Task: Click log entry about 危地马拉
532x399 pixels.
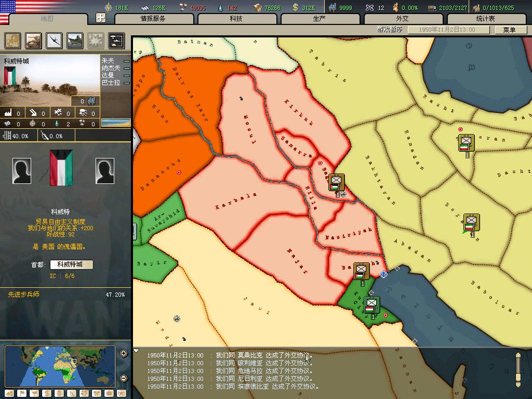Action: coord(230,371)
